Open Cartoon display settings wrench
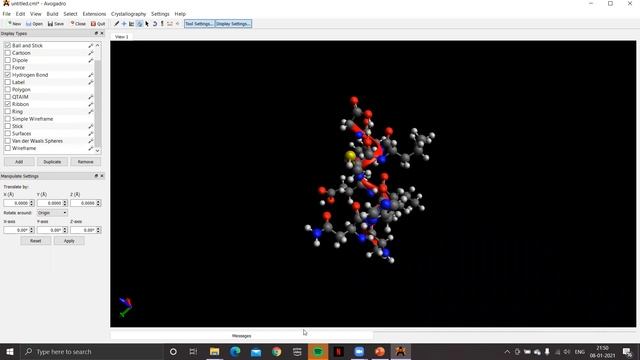 91,53
